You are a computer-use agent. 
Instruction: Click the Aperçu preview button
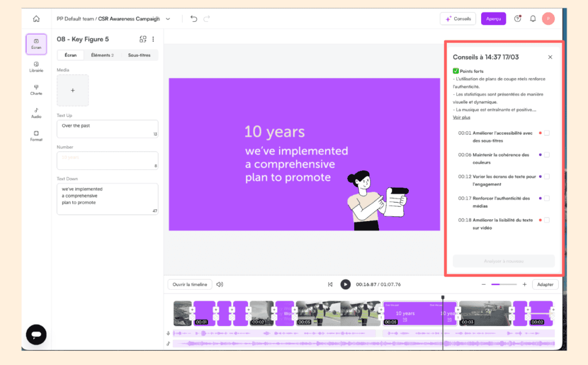pos(493,19)
